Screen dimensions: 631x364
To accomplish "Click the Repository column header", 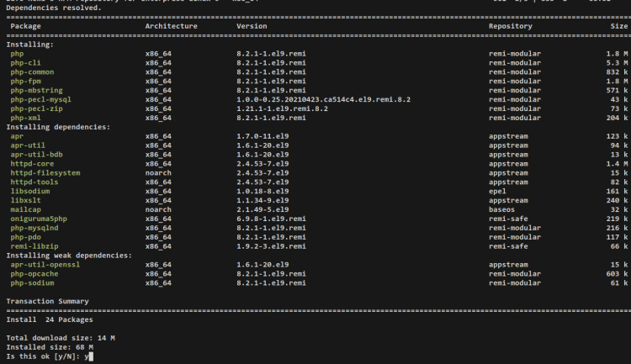I will pos(510,26).
